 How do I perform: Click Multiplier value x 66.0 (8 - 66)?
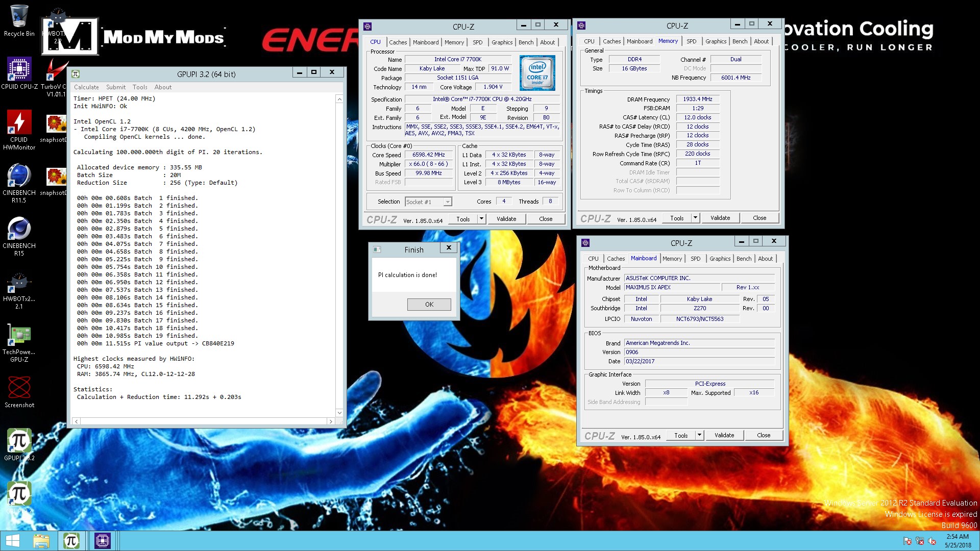click(x=429, y=164)
